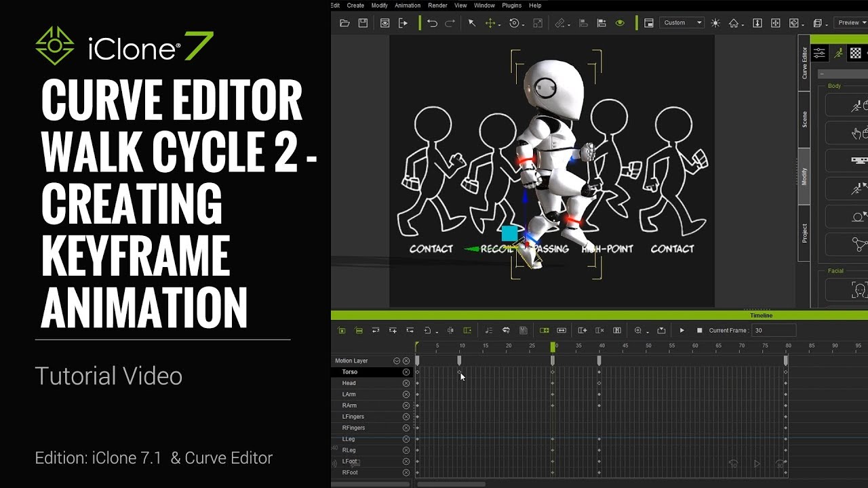Open the Modify menu
The image size is (868, 488).
[380, 5]
